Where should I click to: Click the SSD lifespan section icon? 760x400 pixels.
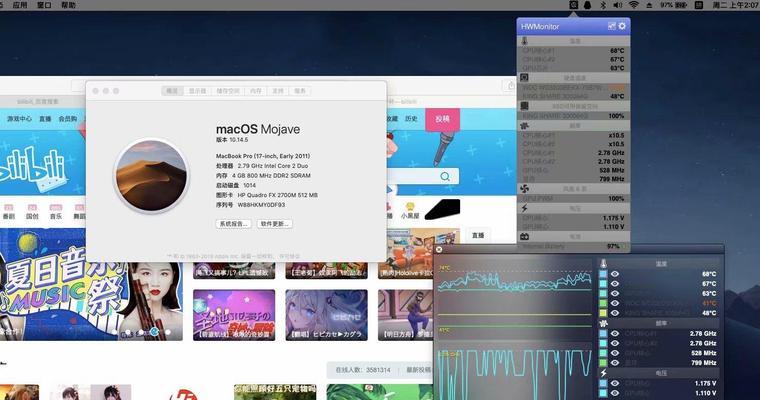pyautogui.click(x=524, y=106)
